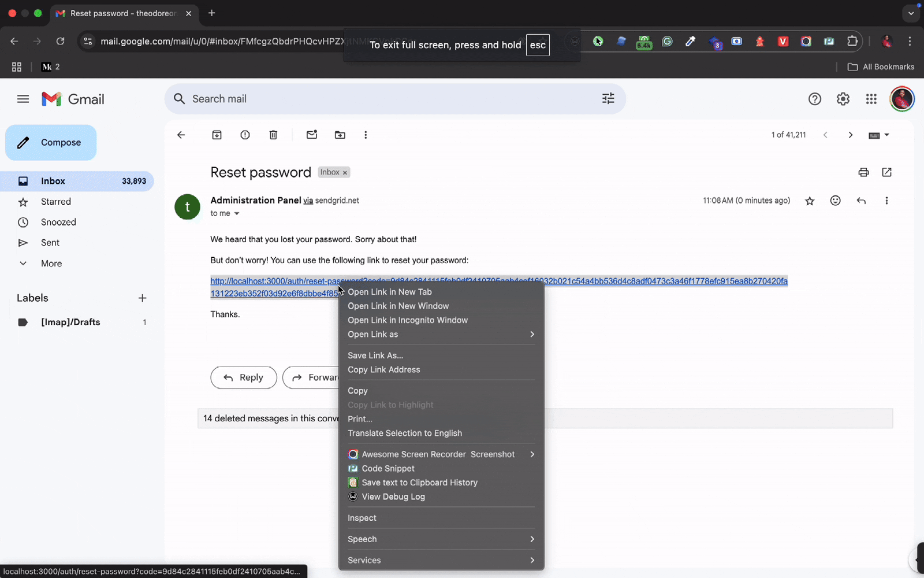View site information icon in address bar
The height and width of the screenshot is (578, 924).
click(x=88, y=41)
